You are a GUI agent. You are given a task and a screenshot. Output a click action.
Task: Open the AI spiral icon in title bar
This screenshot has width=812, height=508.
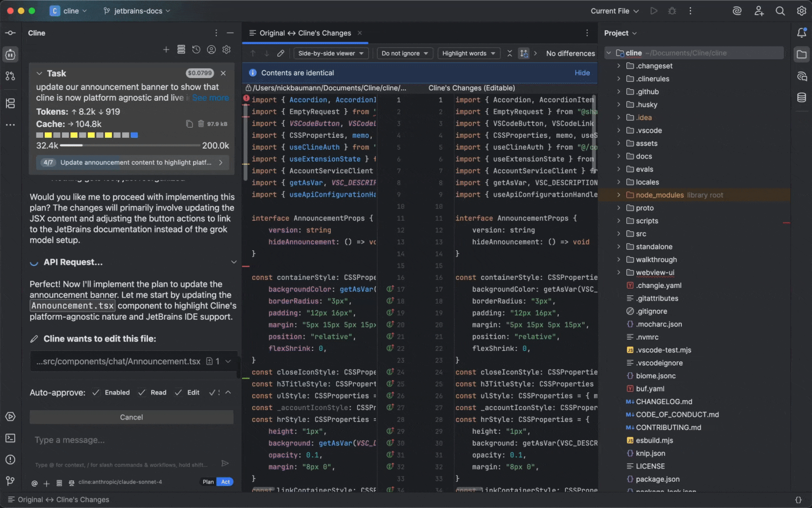(x=737, y=11)
